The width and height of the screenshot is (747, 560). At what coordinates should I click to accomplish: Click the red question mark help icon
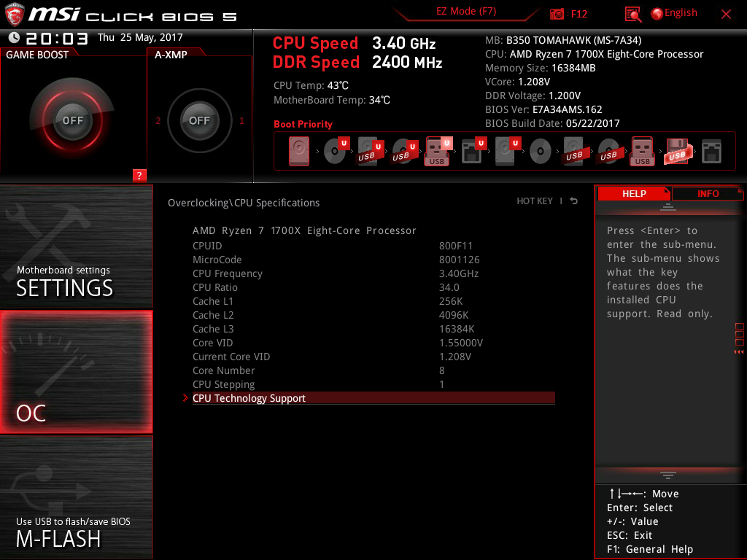(x=139, y=175)
